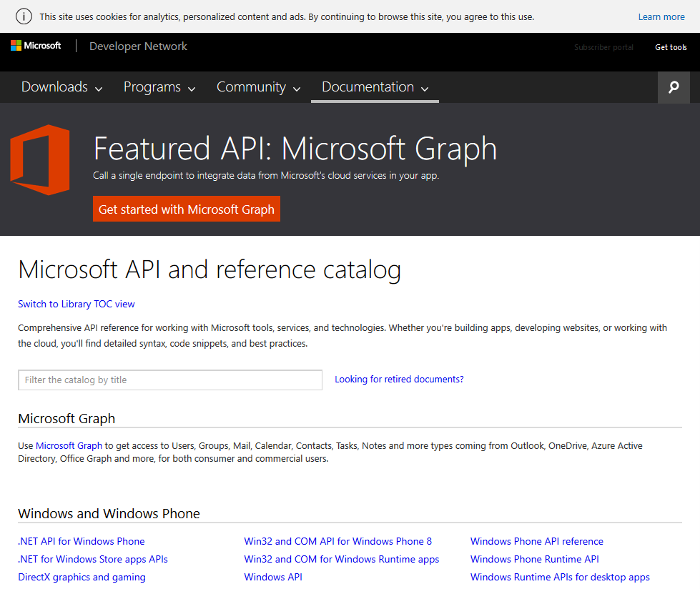700x589 pixels.
Task: Click the orange Office logo
Action: tap(40, 159)
